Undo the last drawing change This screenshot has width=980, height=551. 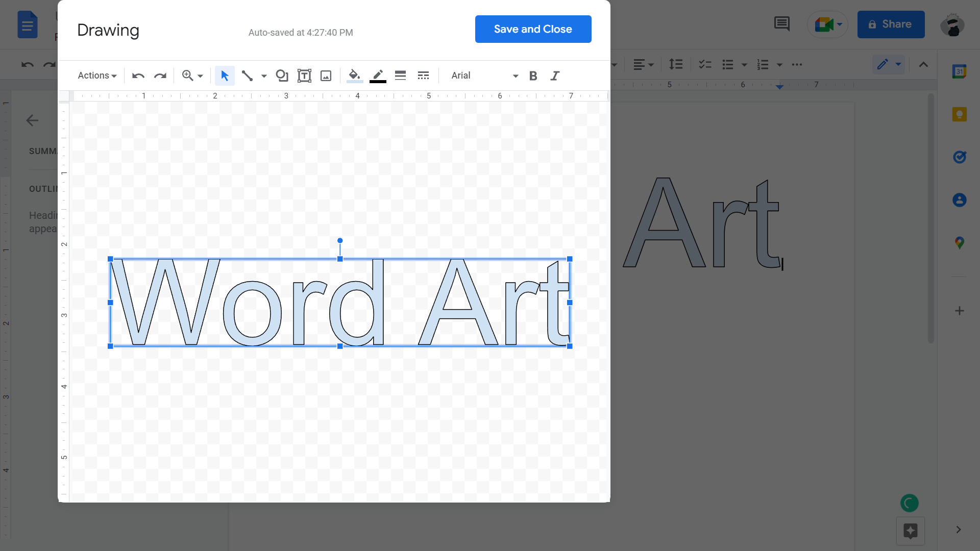click(x=138, y=76)
